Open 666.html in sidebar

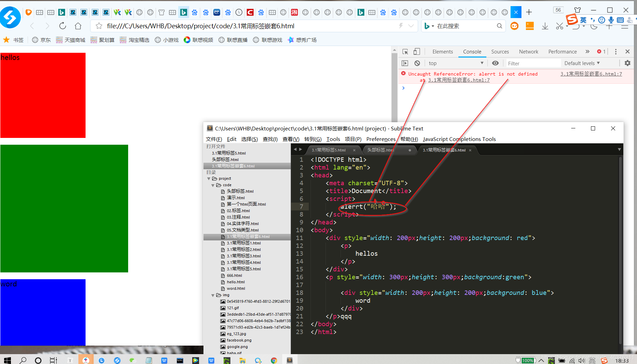click(x=234, y=275)
